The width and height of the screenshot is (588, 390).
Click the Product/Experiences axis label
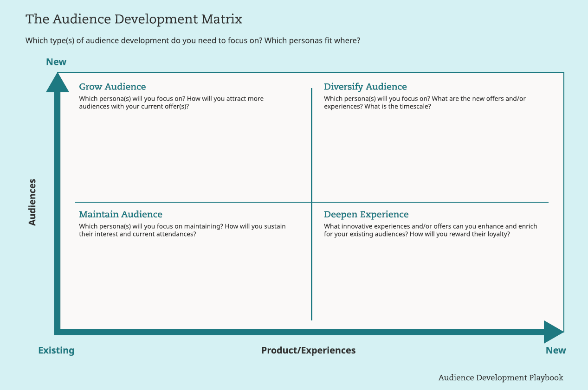[x=308, y=350]
